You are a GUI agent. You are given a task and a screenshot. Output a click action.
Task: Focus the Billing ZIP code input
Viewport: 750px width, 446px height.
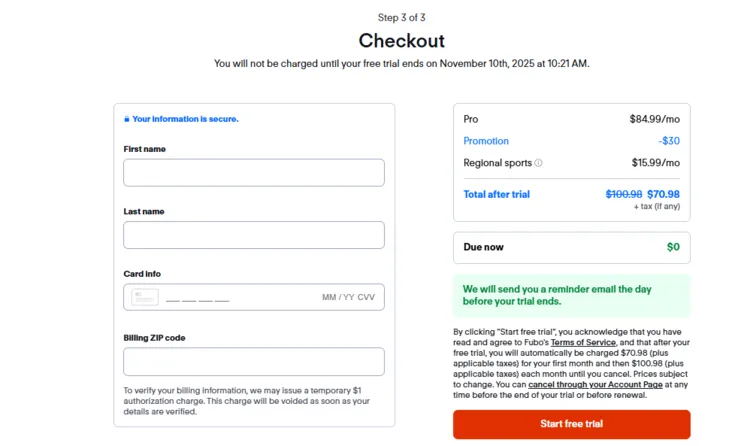254,361
